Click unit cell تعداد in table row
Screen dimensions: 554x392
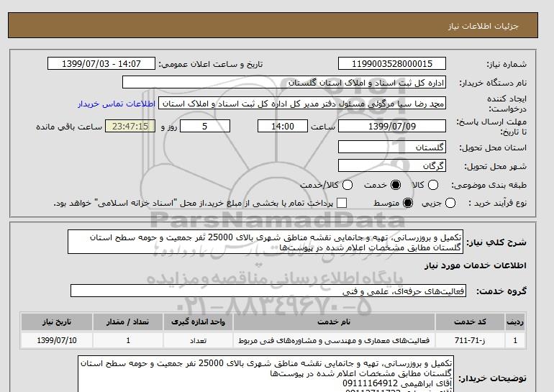pos(198,340)
